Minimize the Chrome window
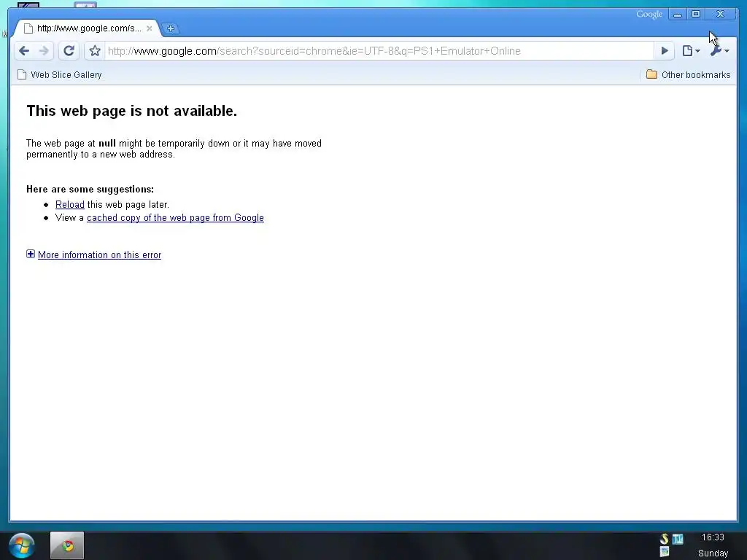This screenshot has width=747, height=560. pyautogui.click(x=678, y=15)
